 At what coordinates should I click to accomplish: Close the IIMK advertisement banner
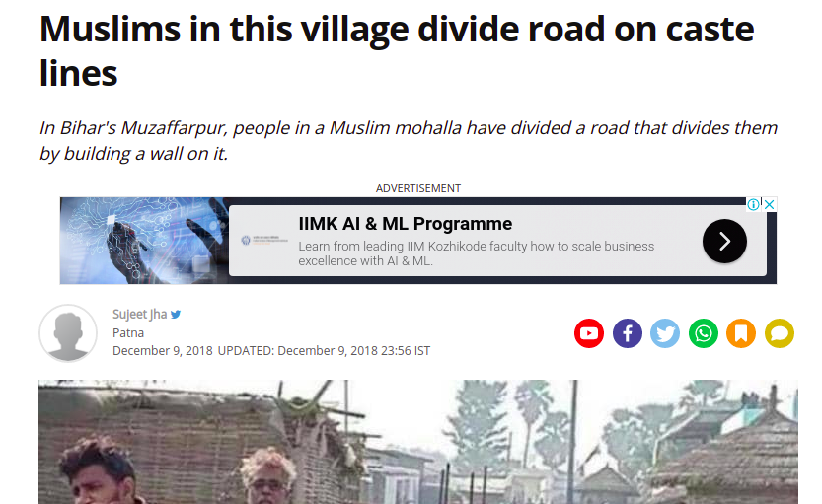click(x=769, y=204)
